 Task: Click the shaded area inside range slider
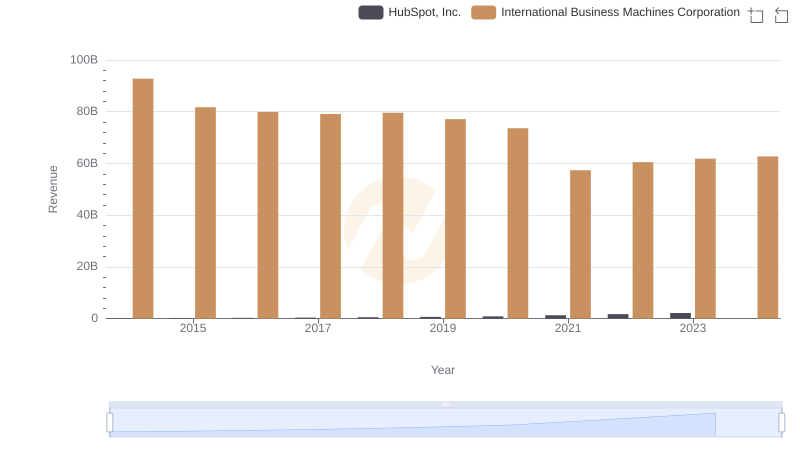click(412, 425)
